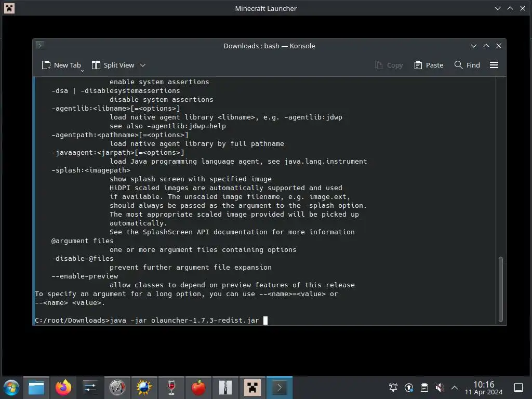Click the text "-agentpath:<pathname>[=<options>]"

(x=120, y=135)
